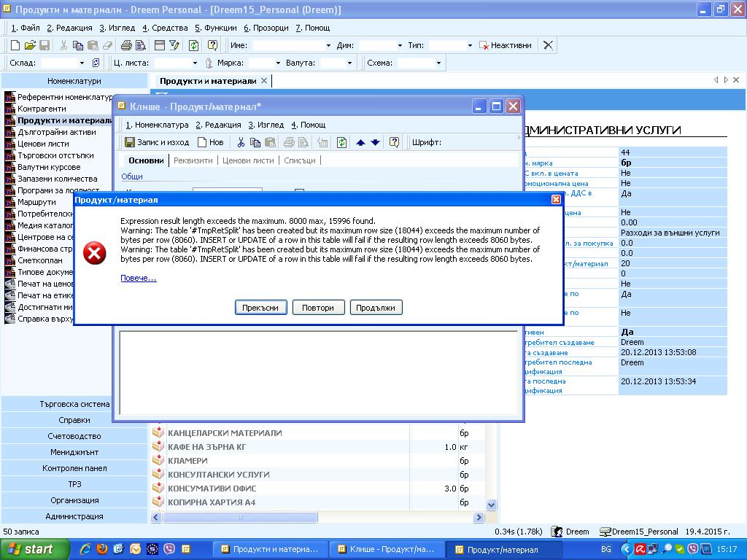Open the Тип dropdown

(x=470, y=45)
